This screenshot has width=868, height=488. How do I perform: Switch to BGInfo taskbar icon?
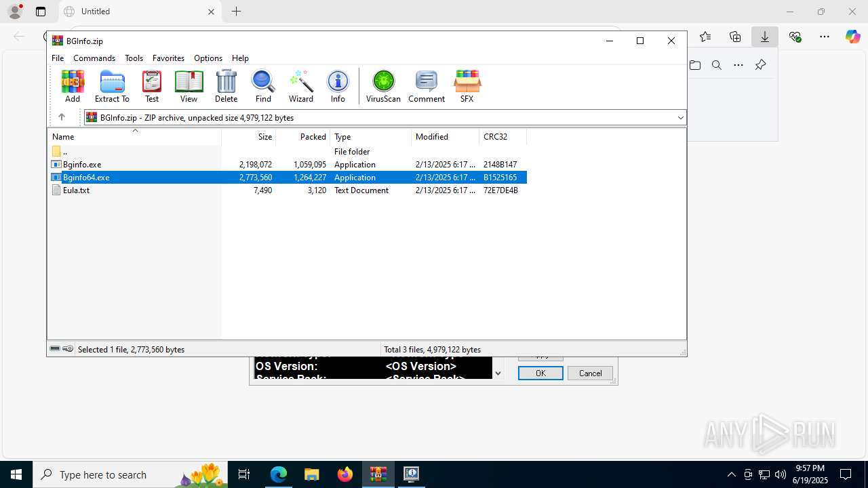coord(411,474)
